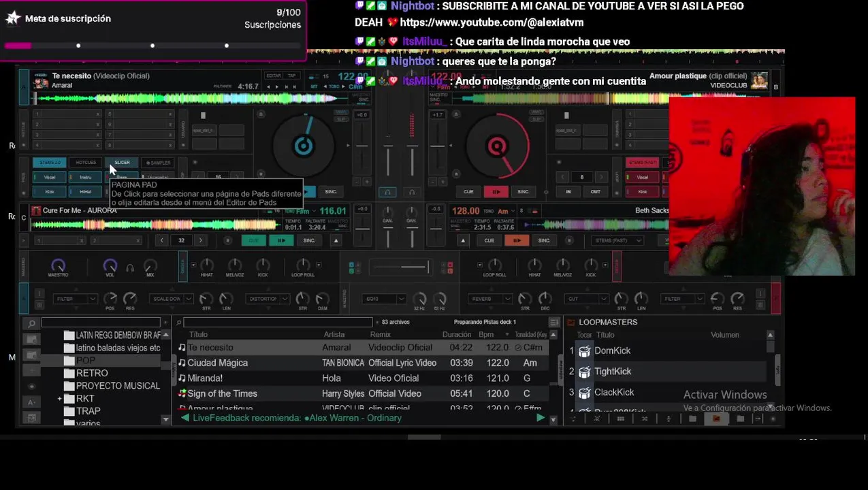Open the DISTORTION effect dropdown

tap(268, 299)
